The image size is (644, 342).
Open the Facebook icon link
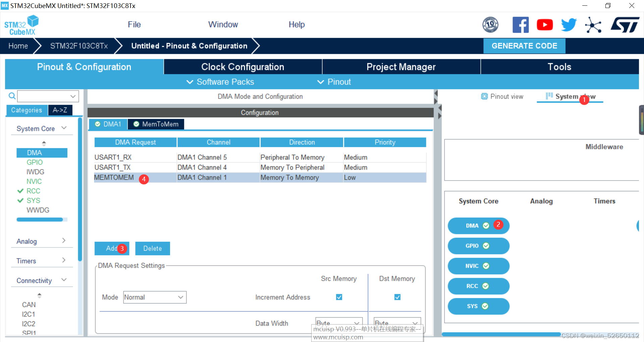tap(521, 25)
